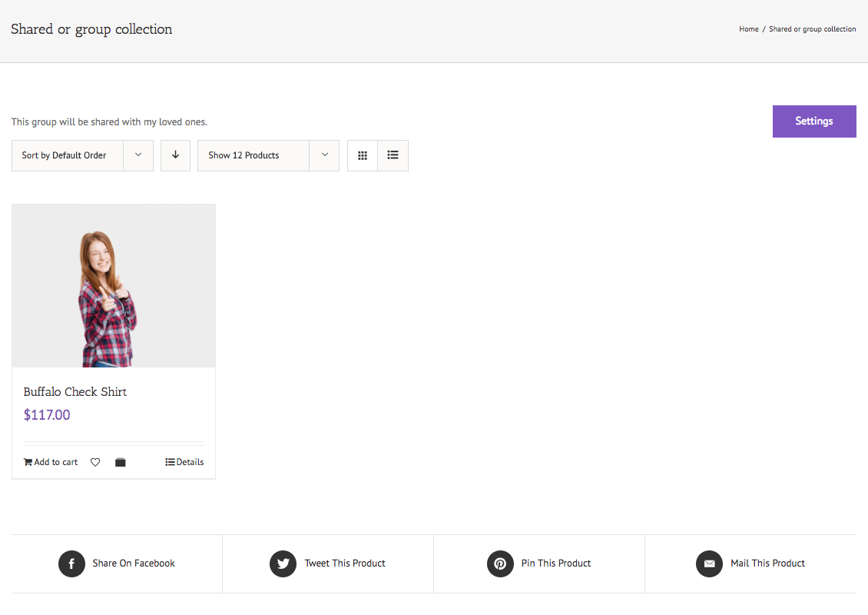Click the mail envelope icon

(x=709, y=563)
